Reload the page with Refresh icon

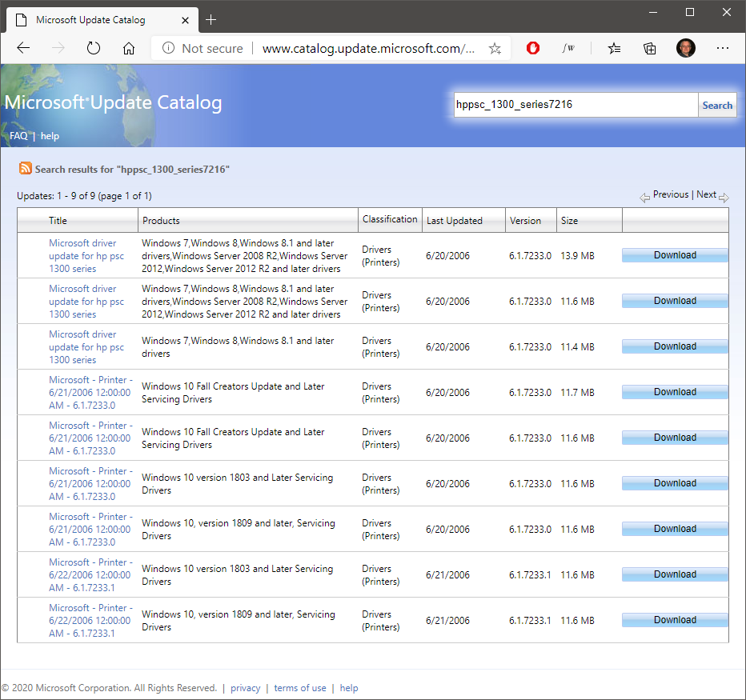[x=93, y=48]
